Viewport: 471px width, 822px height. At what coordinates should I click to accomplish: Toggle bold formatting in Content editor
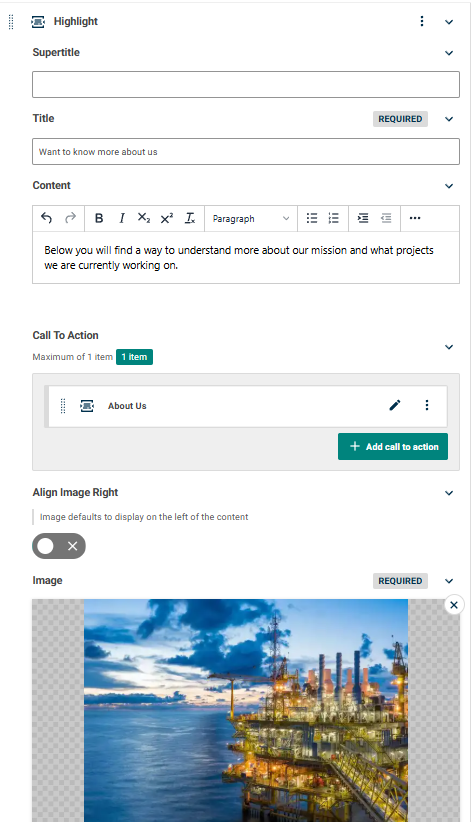click(x=99, y=218)
